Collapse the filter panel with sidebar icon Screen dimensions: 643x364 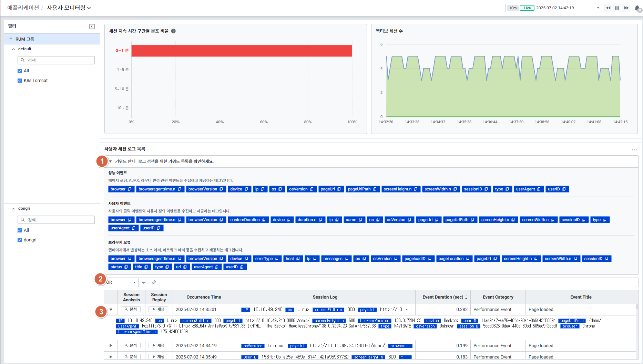pos(92,27)
